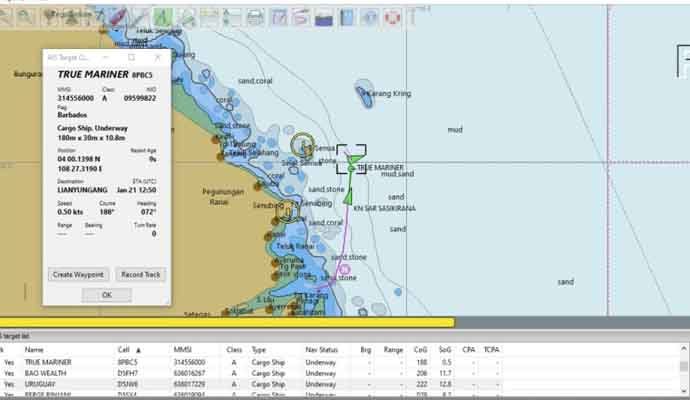Select the red pencil Create Route tool

point(117,16)
